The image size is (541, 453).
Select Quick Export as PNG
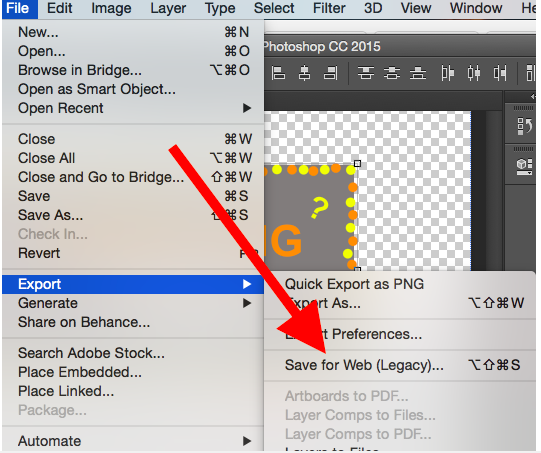pyautogui.click(x=400, y=284)
